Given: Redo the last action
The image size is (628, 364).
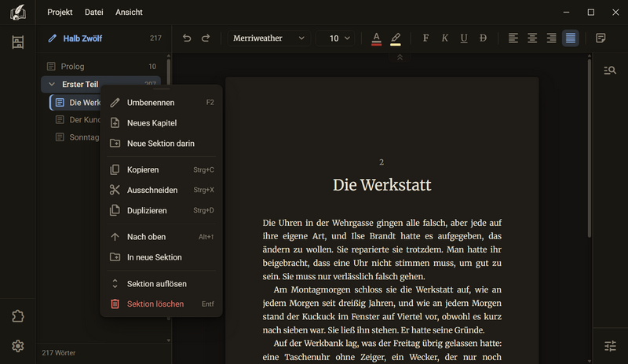Looking at the screenshot, I should click(x=206, y=38).
